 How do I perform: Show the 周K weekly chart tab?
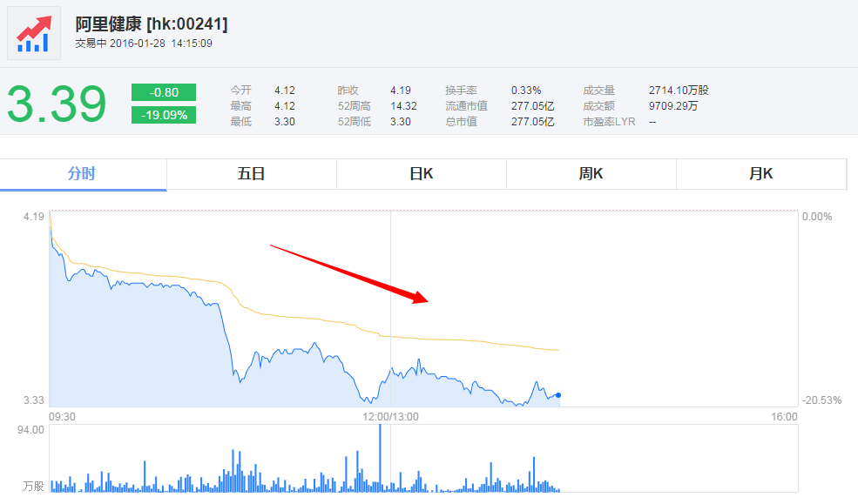[x=591, y=174]
